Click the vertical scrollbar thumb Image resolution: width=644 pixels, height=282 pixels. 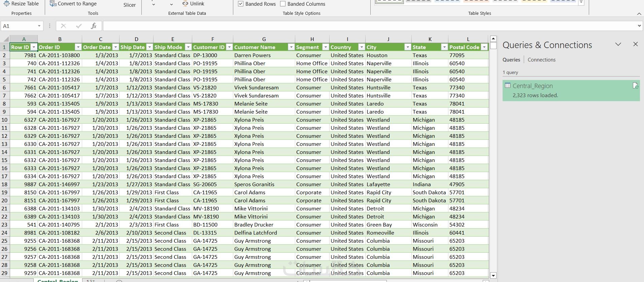(x=493, y=46)
